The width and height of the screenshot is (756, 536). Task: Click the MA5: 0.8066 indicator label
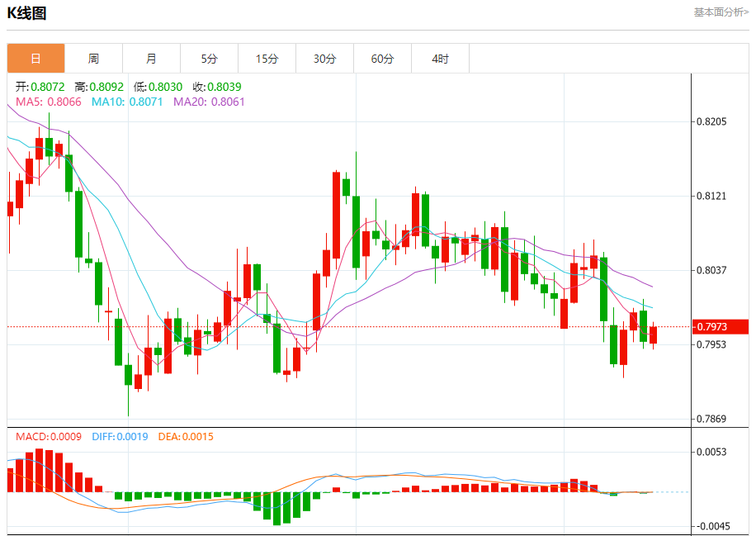point(48,102)
